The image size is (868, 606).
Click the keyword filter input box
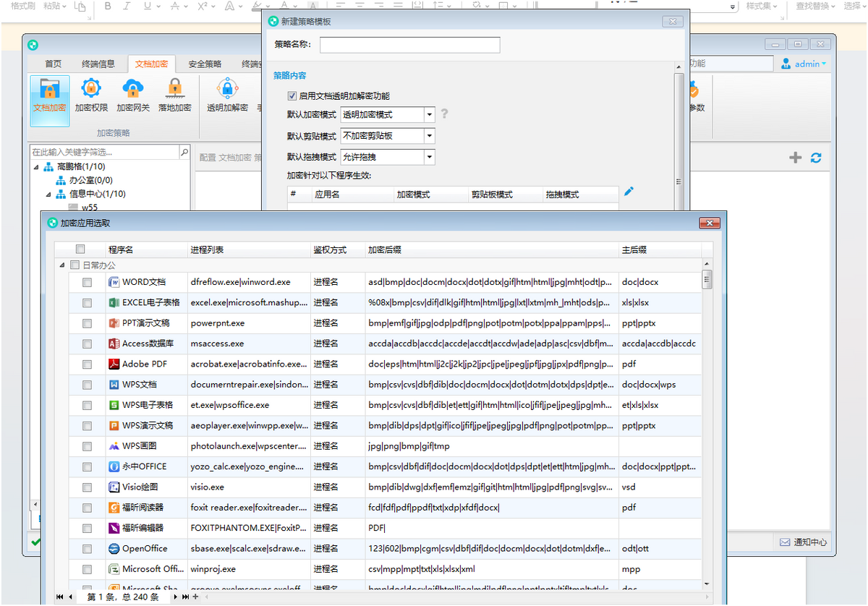point(104,153)
